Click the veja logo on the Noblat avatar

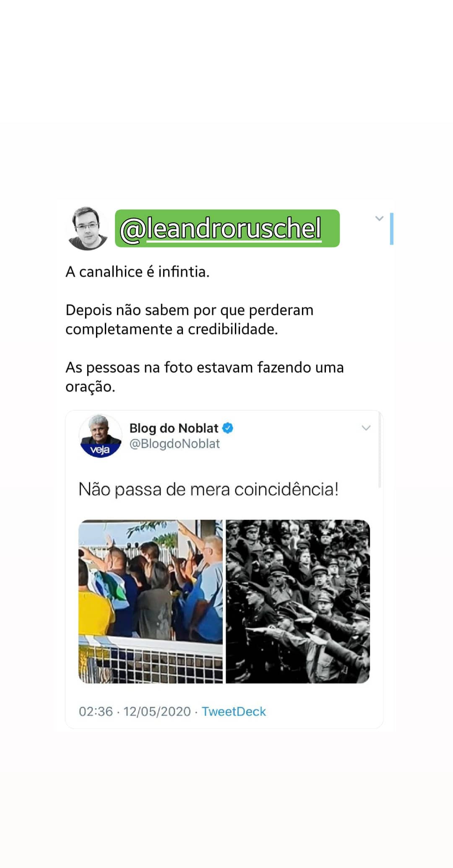[x=100, y=450]
